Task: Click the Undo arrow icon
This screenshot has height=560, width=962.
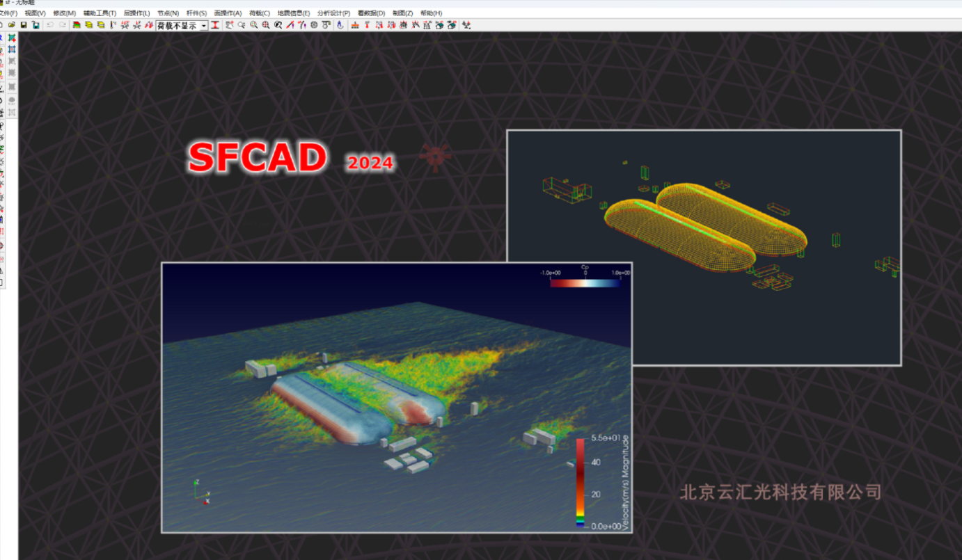Action: click(x=50, y=25)
